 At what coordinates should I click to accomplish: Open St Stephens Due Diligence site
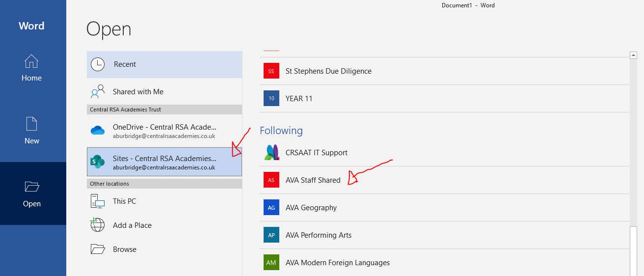[x=444, y=71]
